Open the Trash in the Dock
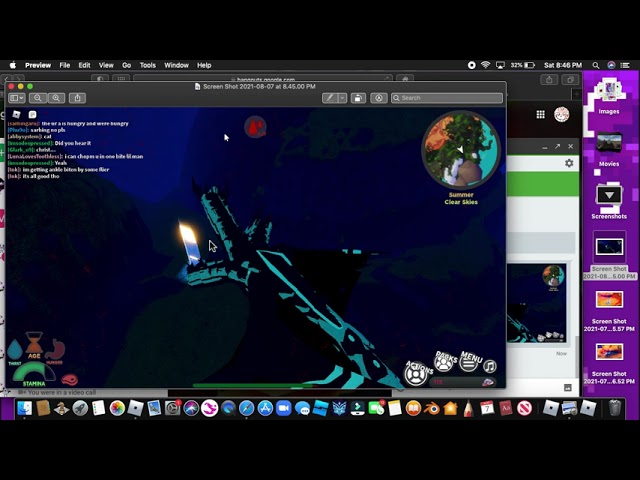 (x=615, y=408)
